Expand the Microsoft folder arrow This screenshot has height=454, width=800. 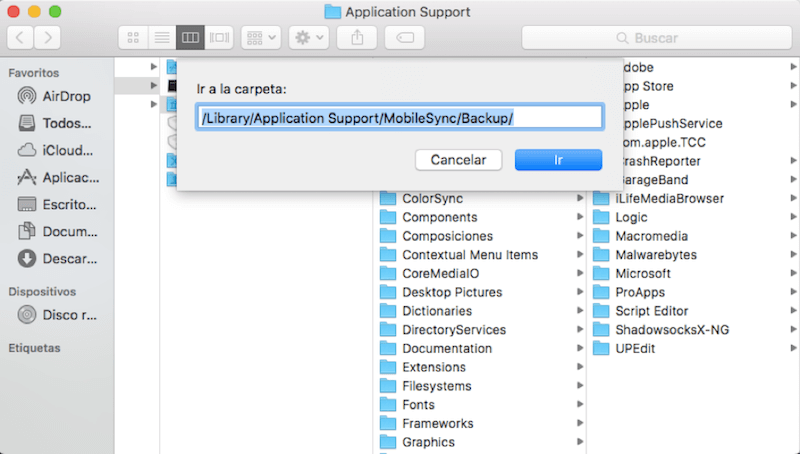coord(793,273)
